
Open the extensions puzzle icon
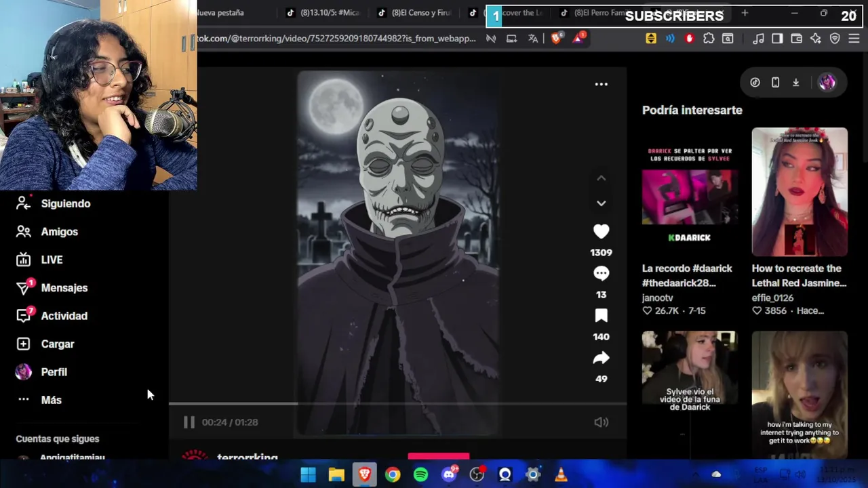(709, 39)
